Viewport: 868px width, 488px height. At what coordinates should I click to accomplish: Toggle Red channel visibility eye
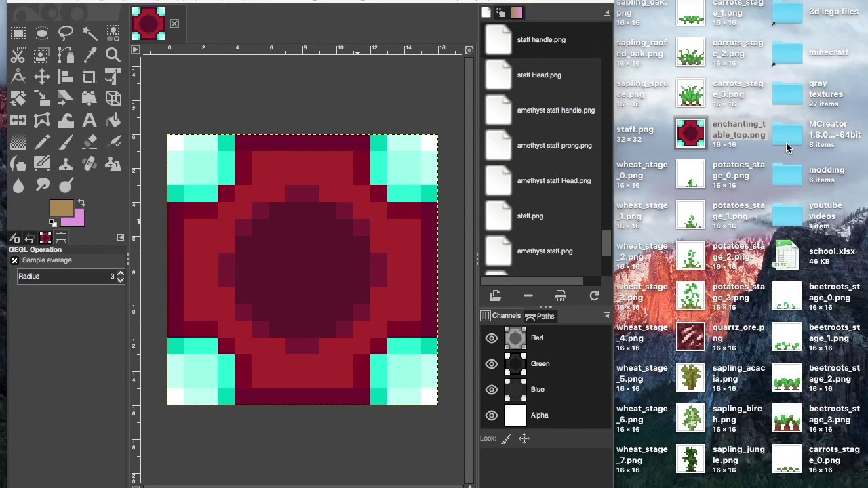pos(492,338)
